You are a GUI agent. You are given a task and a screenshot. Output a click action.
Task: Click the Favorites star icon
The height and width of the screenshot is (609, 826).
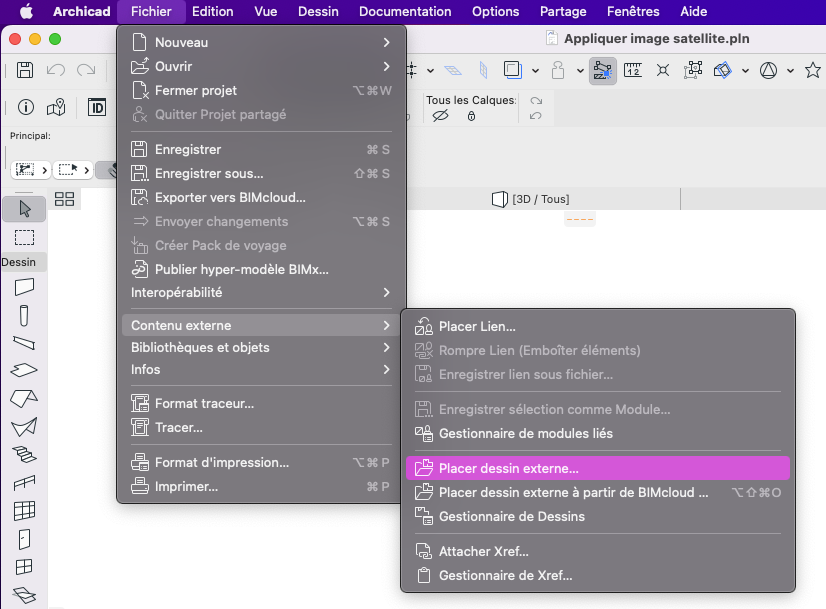(813, 70)
